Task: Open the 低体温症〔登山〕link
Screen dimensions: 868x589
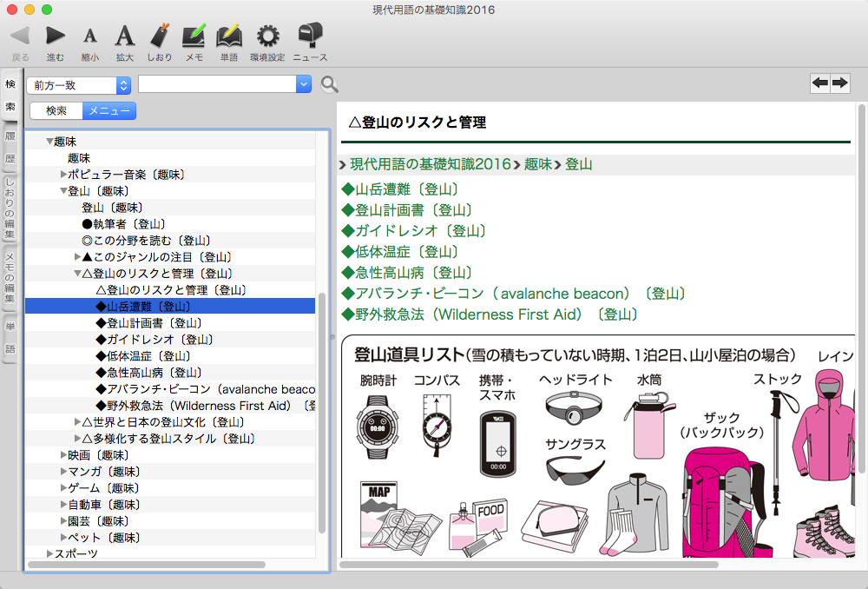Action: pyautogui.click(x=399, y=252)
